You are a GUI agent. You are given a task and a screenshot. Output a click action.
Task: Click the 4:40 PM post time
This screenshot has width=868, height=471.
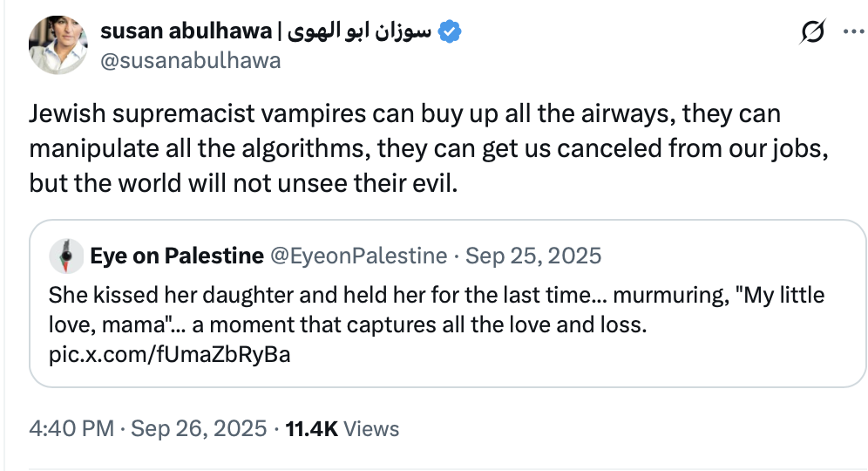tap(71, 428)
